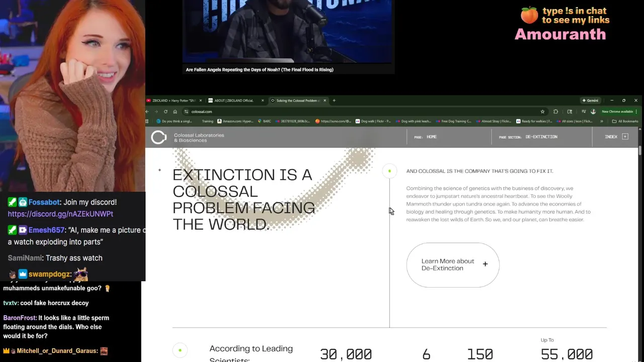Open the Chrome profile avatar
This screenshot has width=644, height=362.
[593, 112]
